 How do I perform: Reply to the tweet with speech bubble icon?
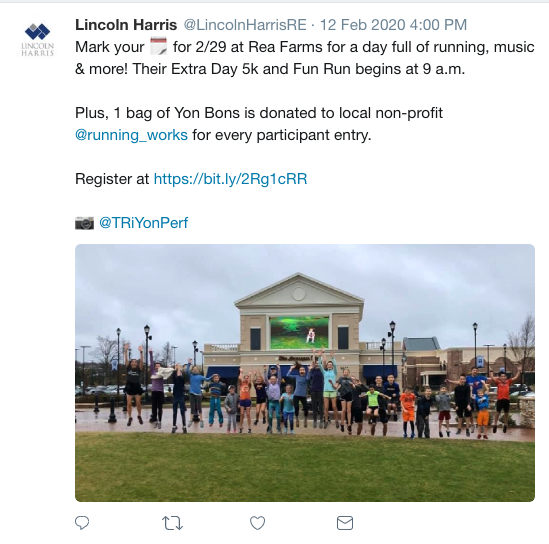click(x=82, y=523)
